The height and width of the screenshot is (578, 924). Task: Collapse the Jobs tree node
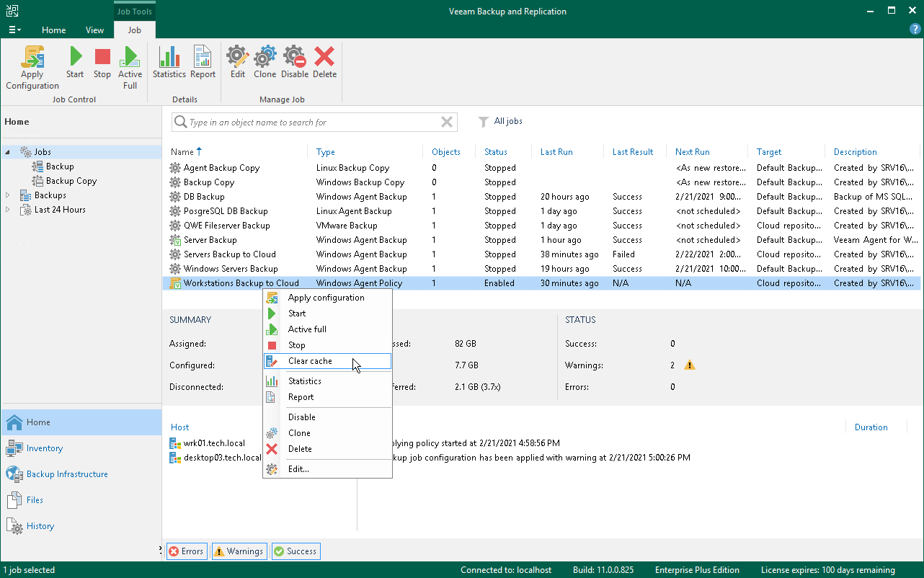pos(8,152)
